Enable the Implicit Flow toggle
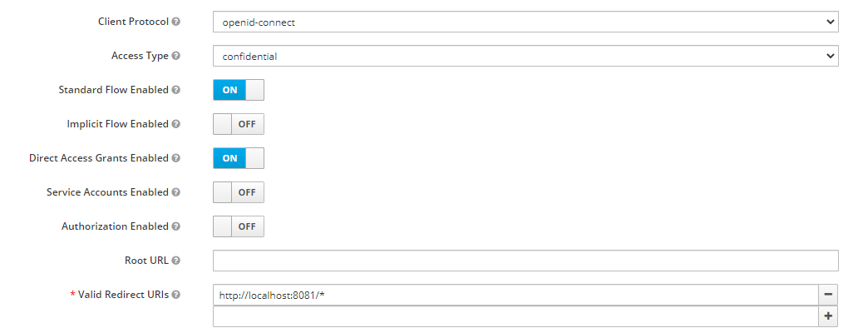This screenshot has height=333, width=868. point(239,124)
